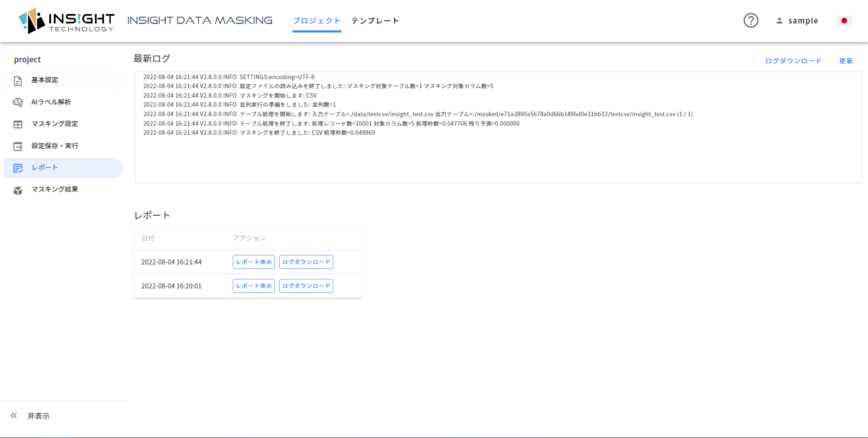Open マスキング結果 in the sidebar

pyautogui.click(x=63, y=189)
